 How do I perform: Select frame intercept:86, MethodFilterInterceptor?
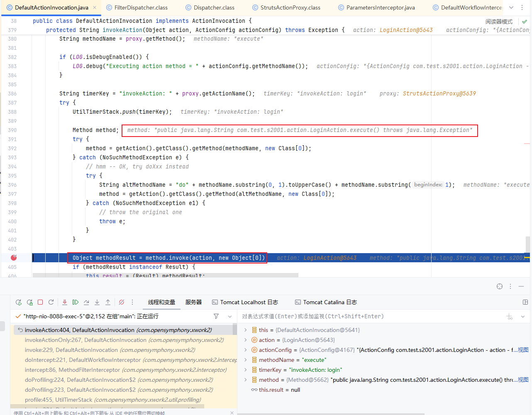(x=124, y=370)
